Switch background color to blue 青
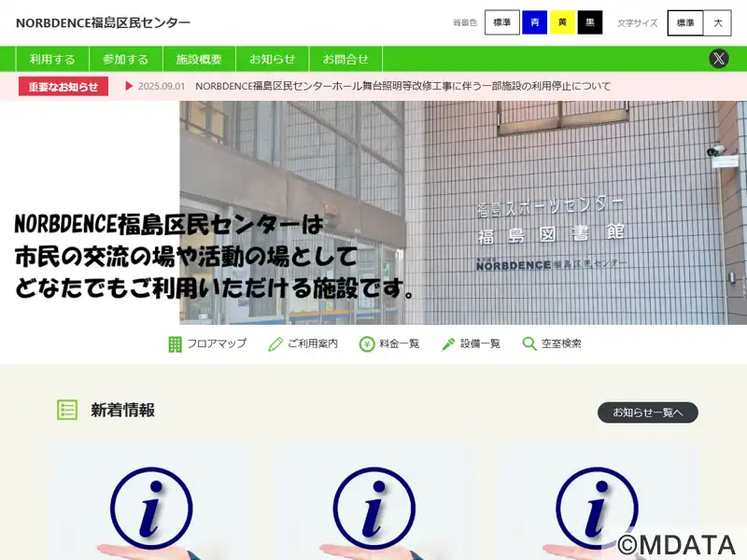 point(534,22)
